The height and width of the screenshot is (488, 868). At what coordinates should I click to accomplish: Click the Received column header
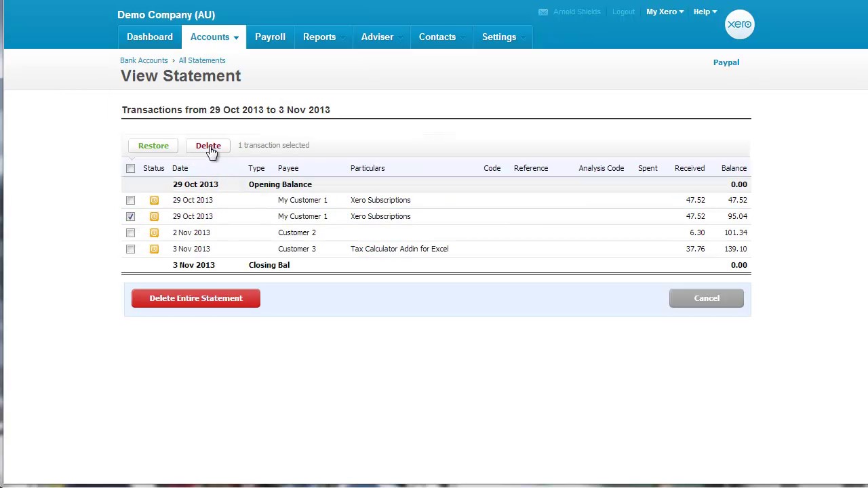point(690,168)
